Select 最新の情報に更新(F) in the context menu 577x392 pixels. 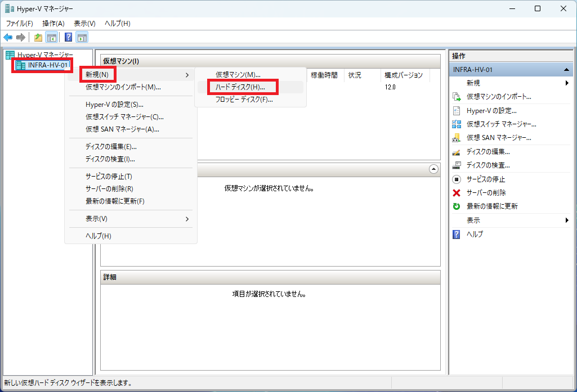tap(131, 201)
